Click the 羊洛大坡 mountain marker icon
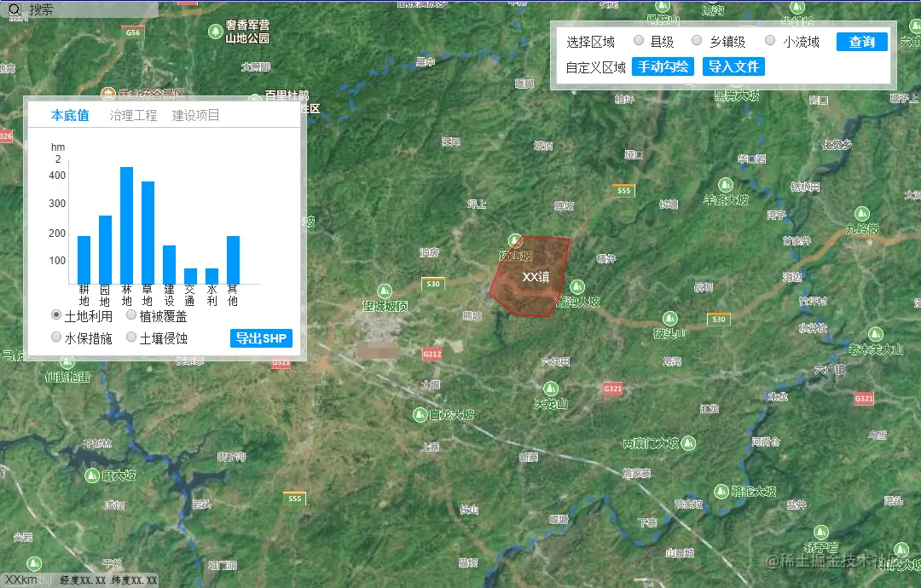Image resolution: width=921 pixels, height=588 pixels. point(726,185)
